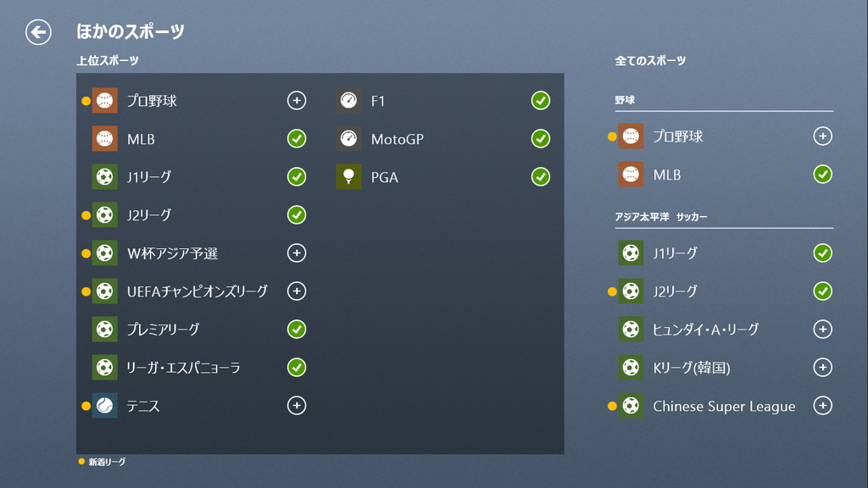Select the プロ野球 label under 野球
The width and height of the screenshot is (868, 488).
pos(677,136)
